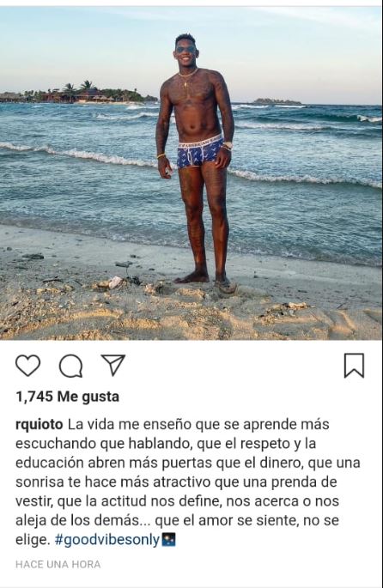Click the blue patterned swim trunks
The height and width of the screenshot is (588, 383).
coord(200,154)
